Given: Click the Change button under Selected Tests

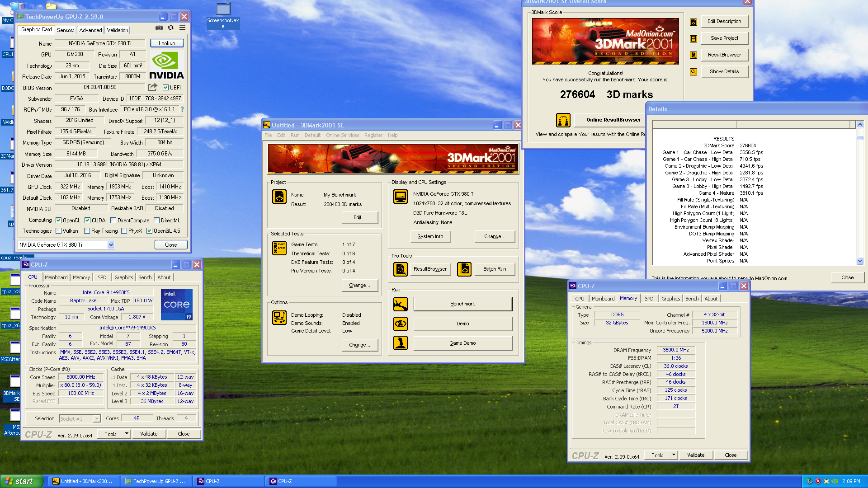Looking at the screenshot, I should [359, 286].
